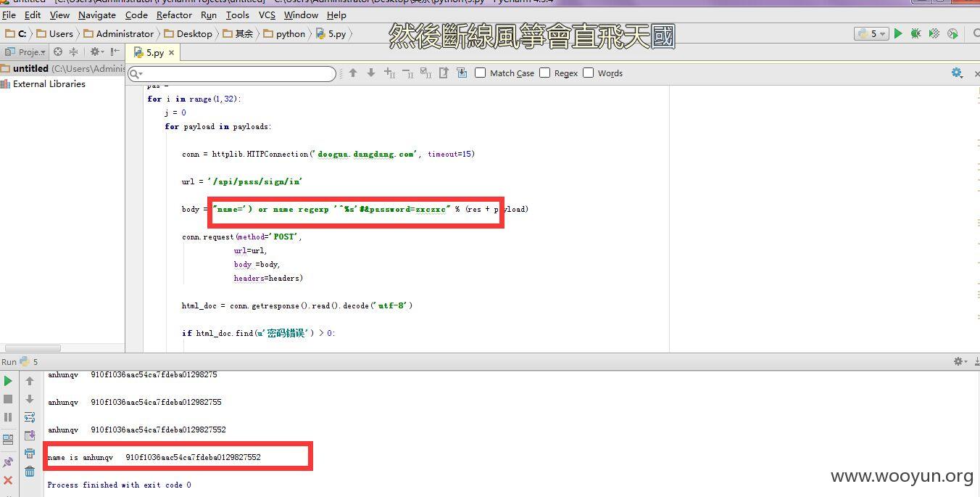
Task: Collapse all icon in Project panel
Action: coord(73,52)
